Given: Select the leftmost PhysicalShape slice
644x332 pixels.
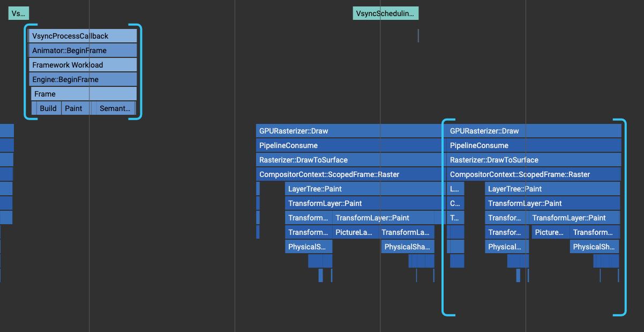Looking at the screenshot, I should [309, 246].
